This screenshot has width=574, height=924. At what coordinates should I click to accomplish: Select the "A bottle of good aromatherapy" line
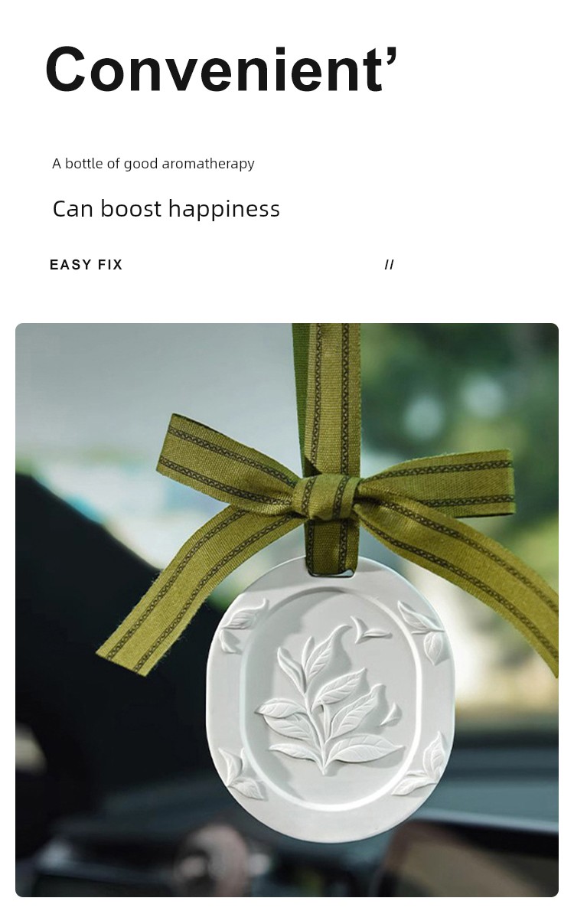(x=153, y=164)
